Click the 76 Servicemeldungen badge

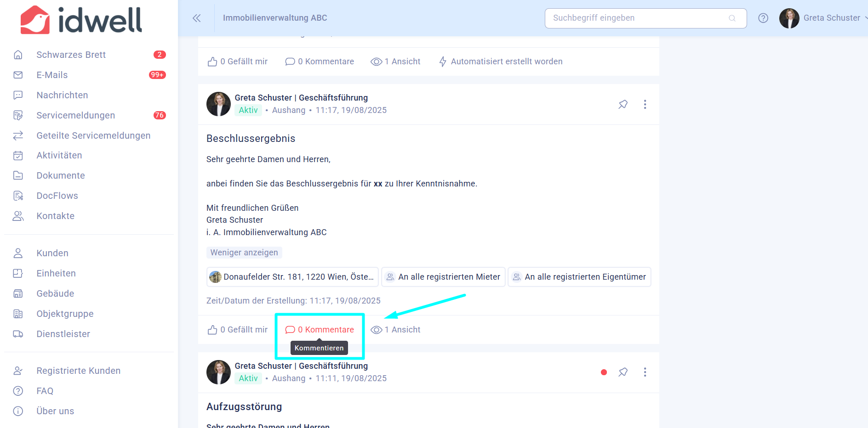[x=160, y=115]
